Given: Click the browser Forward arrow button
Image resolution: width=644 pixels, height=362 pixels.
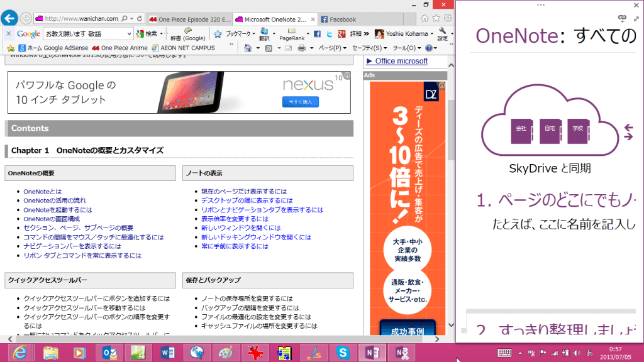Looking at the screenshot, I should pyautogui.click(x=25, y=18).
